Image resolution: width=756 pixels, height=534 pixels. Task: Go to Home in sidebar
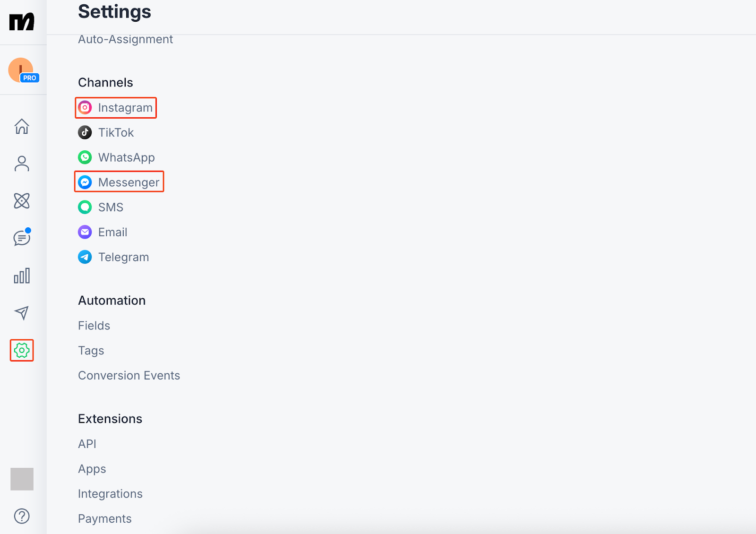click(22, 126)
